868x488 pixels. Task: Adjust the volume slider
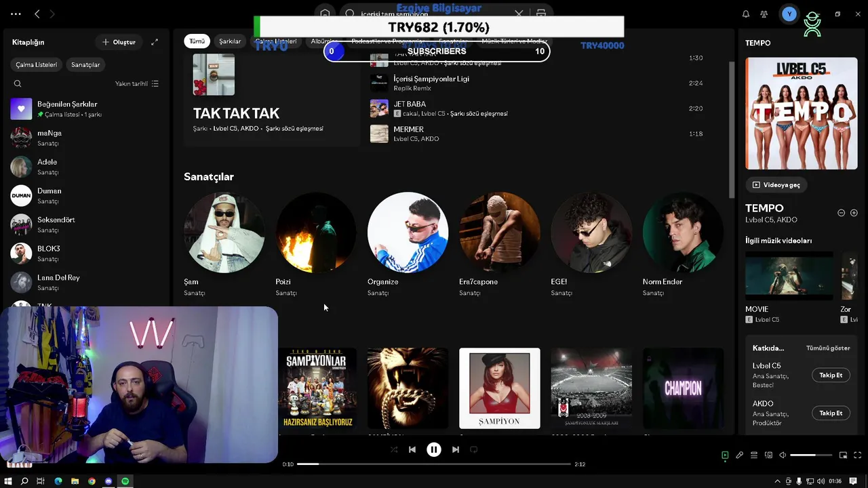811,455
